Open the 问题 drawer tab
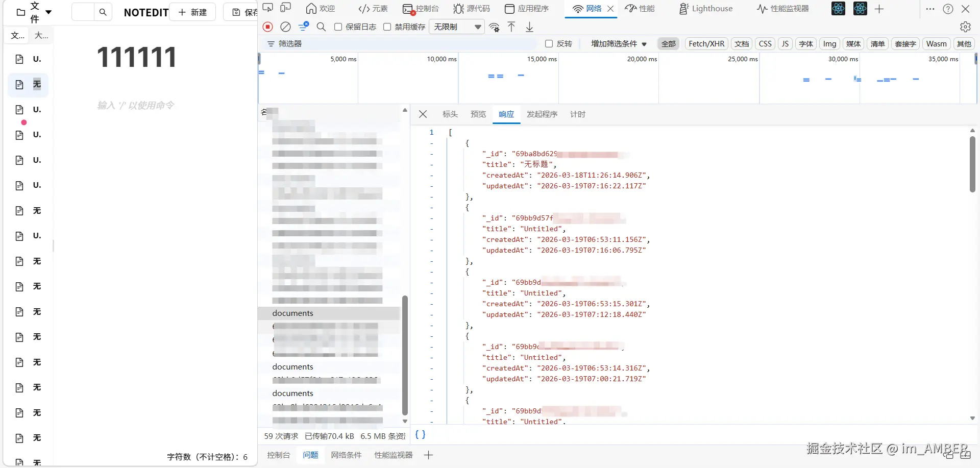The image size is (980, 468). pyautogui.click(x=310, y=455)
